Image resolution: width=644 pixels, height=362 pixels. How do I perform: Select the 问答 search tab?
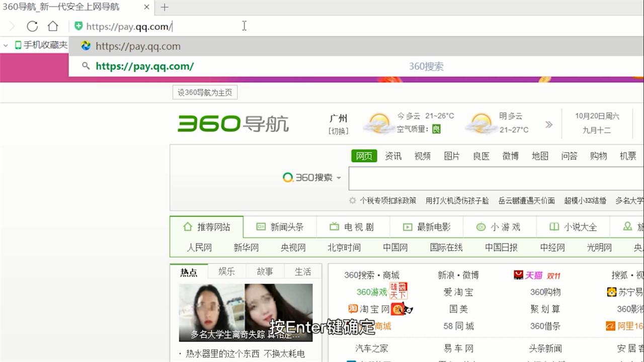(570, 156)
